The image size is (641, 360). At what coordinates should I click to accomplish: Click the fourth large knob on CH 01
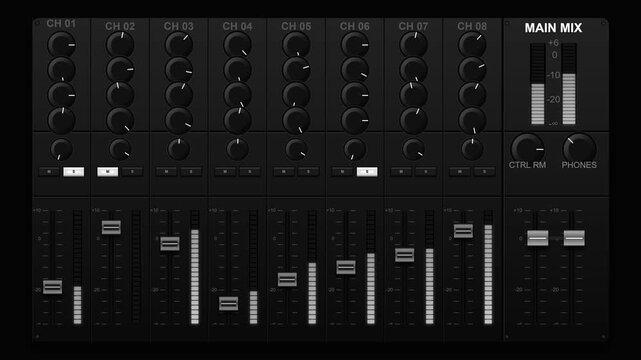pyautogui.click(x=61, y=121)
